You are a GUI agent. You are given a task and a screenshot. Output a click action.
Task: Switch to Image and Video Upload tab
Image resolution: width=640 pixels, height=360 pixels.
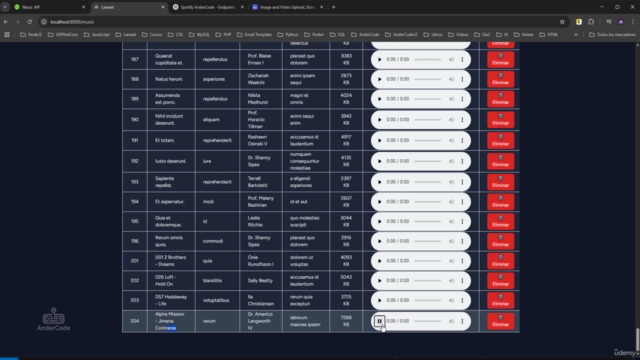287,7
